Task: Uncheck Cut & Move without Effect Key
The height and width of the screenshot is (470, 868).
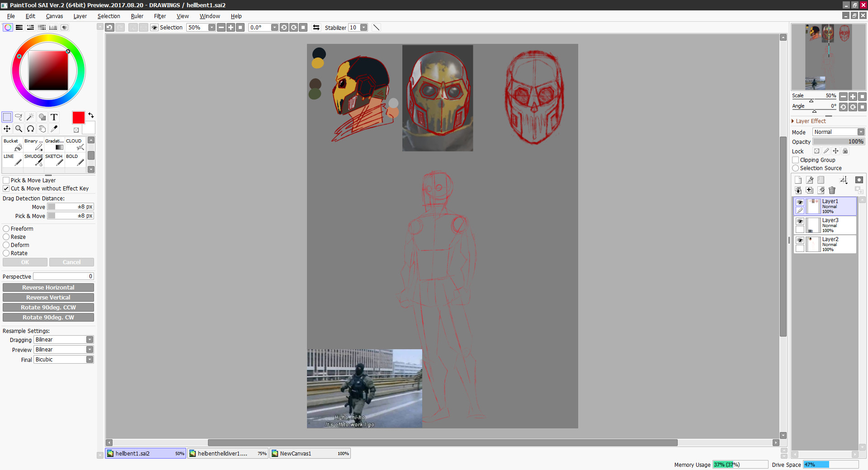Action: pos(6,189)
